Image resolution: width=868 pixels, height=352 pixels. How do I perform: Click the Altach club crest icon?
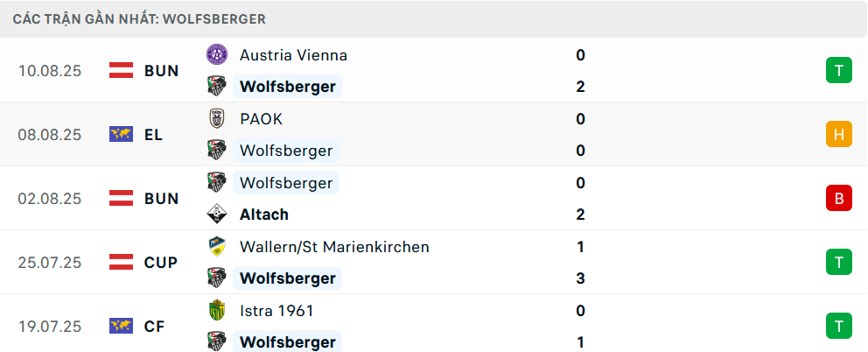216,215
